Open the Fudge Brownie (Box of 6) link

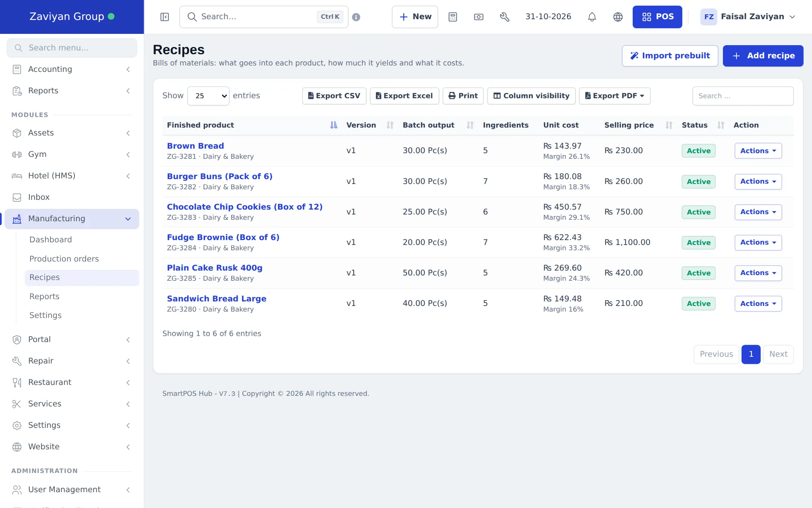223,237
